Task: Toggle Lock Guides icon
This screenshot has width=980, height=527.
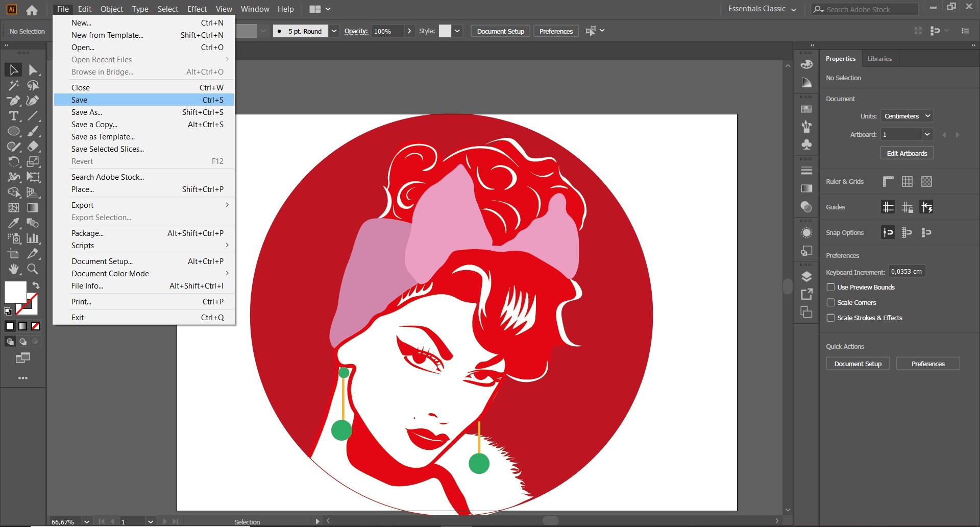Action: 907,207
